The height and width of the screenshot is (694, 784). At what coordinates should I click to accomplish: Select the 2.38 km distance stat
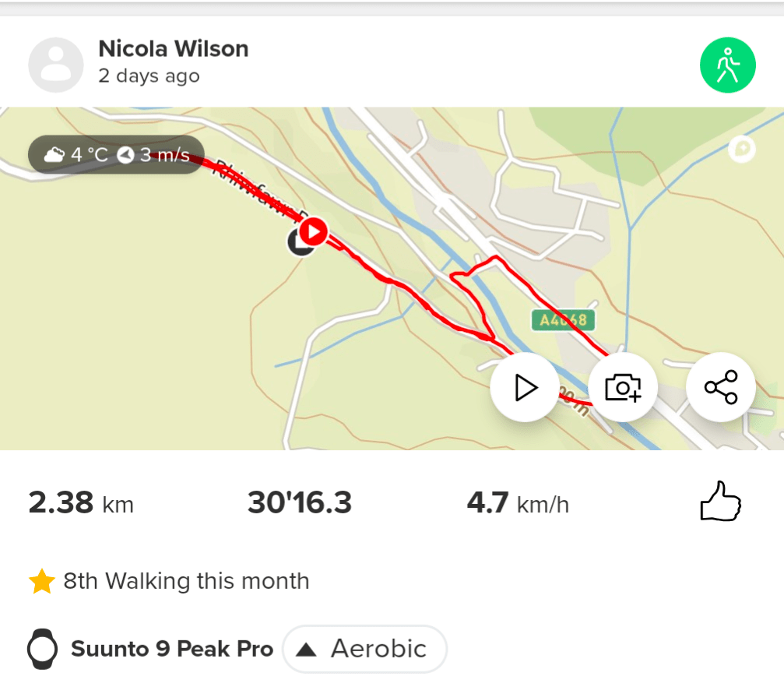[81, 504]
